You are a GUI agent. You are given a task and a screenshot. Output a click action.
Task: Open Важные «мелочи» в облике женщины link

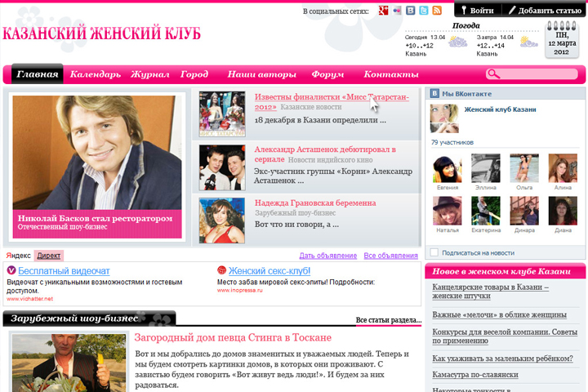pyautogui.click(x=499, y=314)
